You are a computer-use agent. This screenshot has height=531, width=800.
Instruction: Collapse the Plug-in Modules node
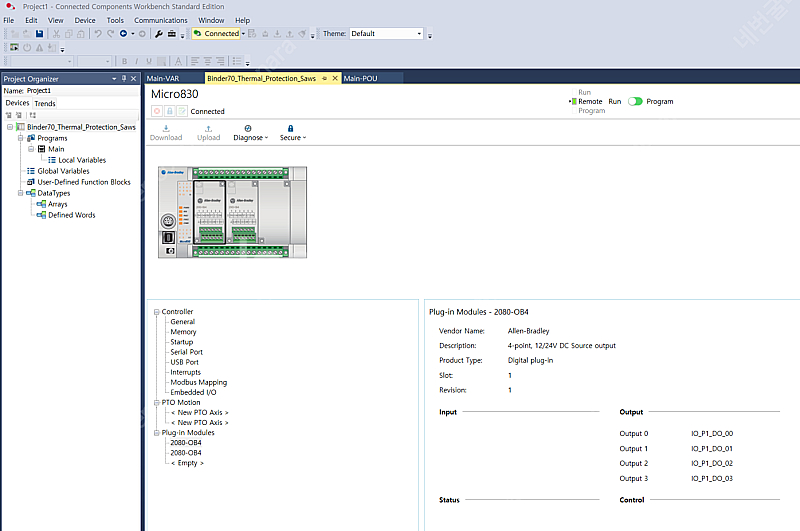[157, 433]
